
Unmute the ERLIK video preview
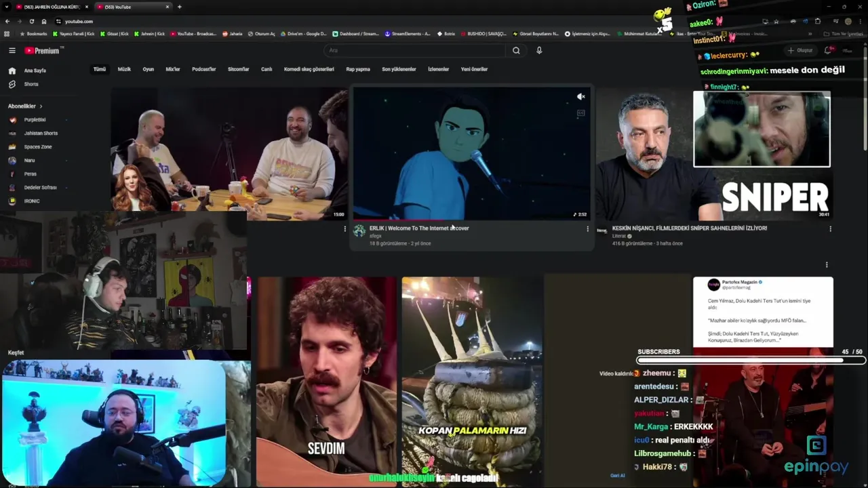pyautogui.click(x=580, y=97)
